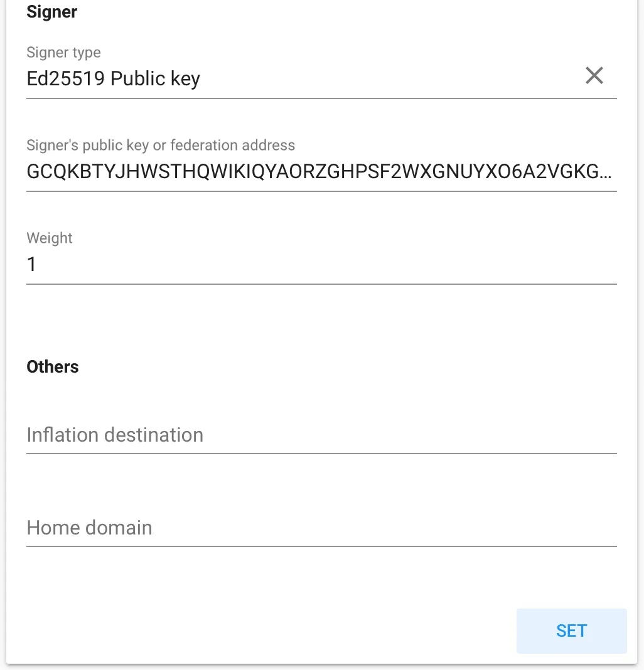Click the Others section heading
Image resolution: width=644 pixels, height=670 pixels.
pos(53,366)
